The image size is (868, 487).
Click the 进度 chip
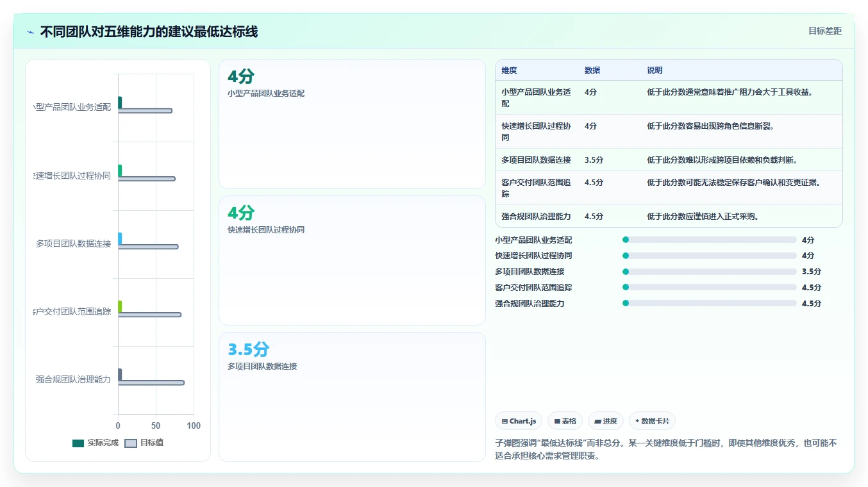[606, 421]
